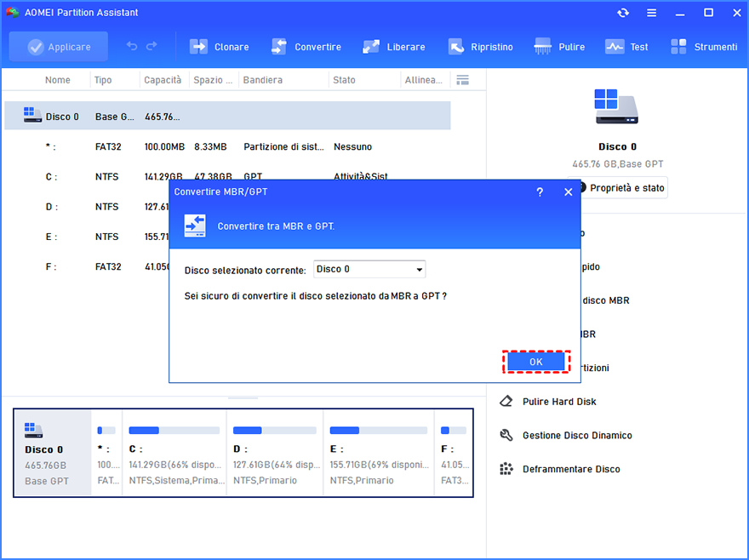
Task: Open the Test toolbar option
Action: click(626, 47)
